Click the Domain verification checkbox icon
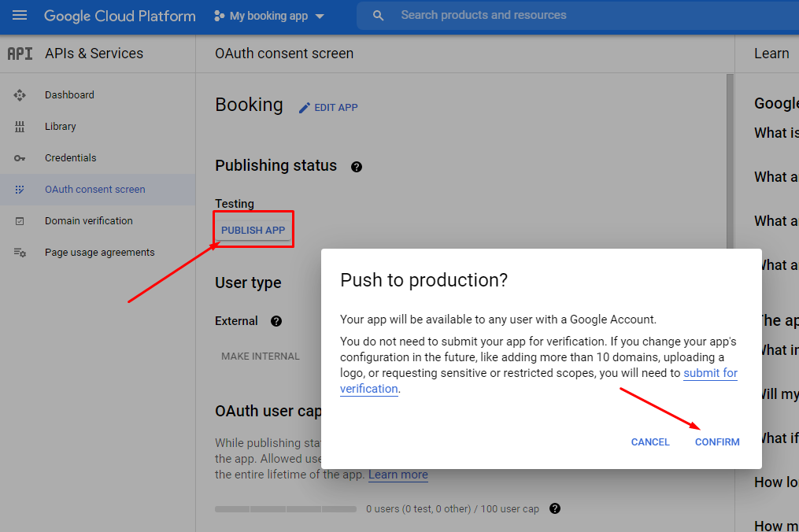 tap(20, 221)
